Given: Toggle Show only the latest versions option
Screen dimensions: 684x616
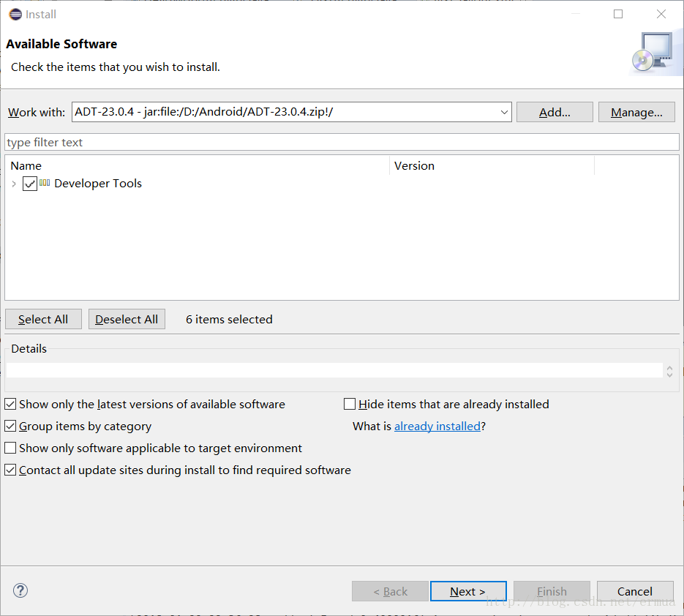Looking at the screenshot, I should tap(10, 404).
